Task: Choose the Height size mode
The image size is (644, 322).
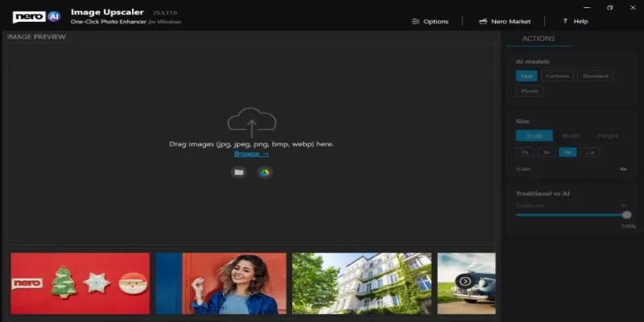Action: [x=609, y=135]
